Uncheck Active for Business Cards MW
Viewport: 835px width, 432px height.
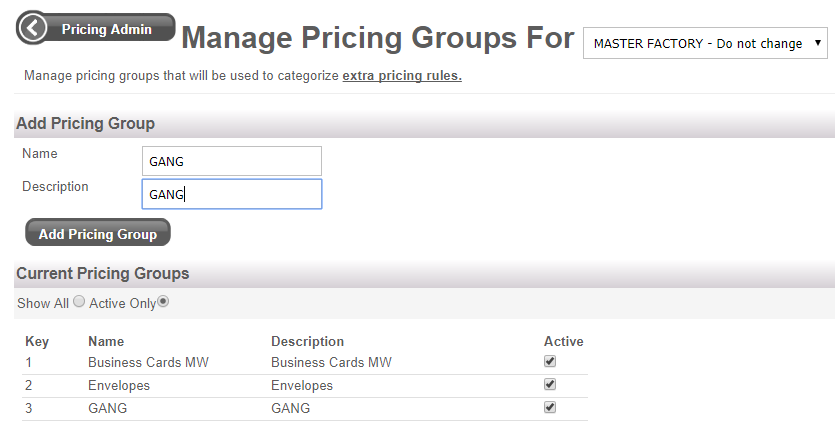[x=550, y=362]
